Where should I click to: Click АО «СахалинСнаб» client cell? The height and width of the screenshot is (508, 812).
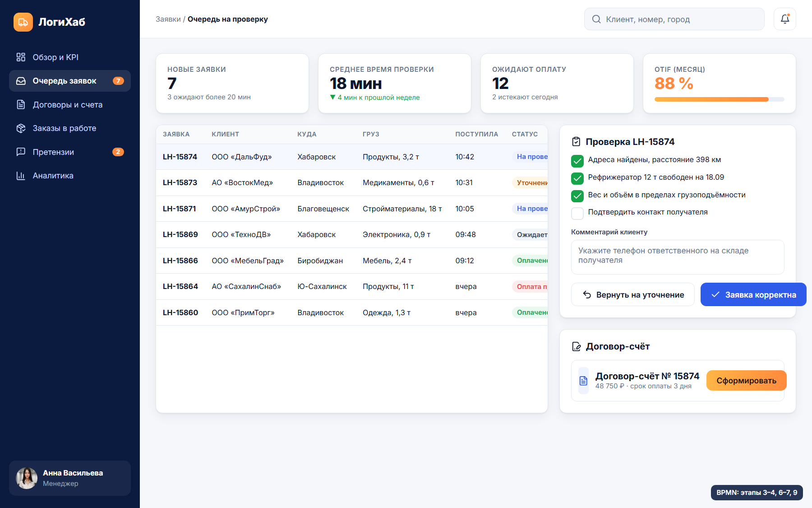pyautogui.click(x=246, y=287)
